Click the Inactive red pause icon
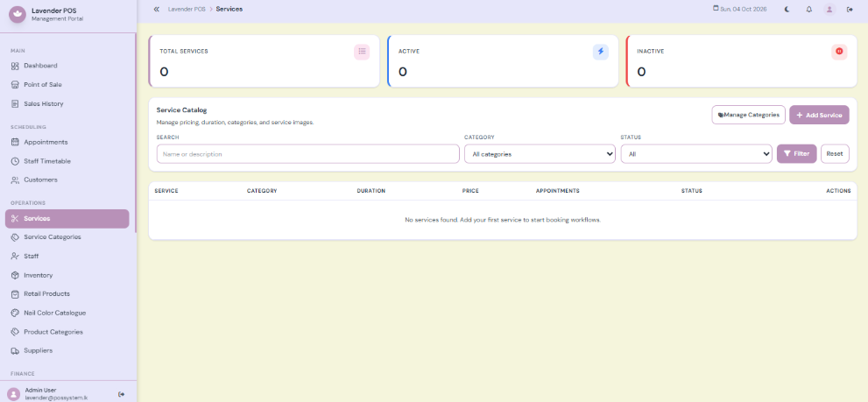 tap(839, 52)
